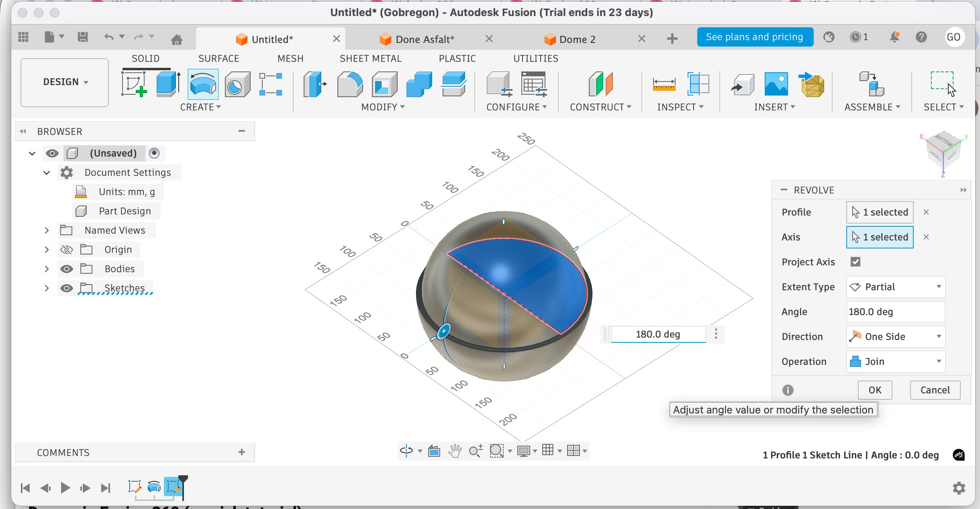Click the Insert Canvas icon
The width and height of the screenshot is (980, 509).
[x=775, y=84]
